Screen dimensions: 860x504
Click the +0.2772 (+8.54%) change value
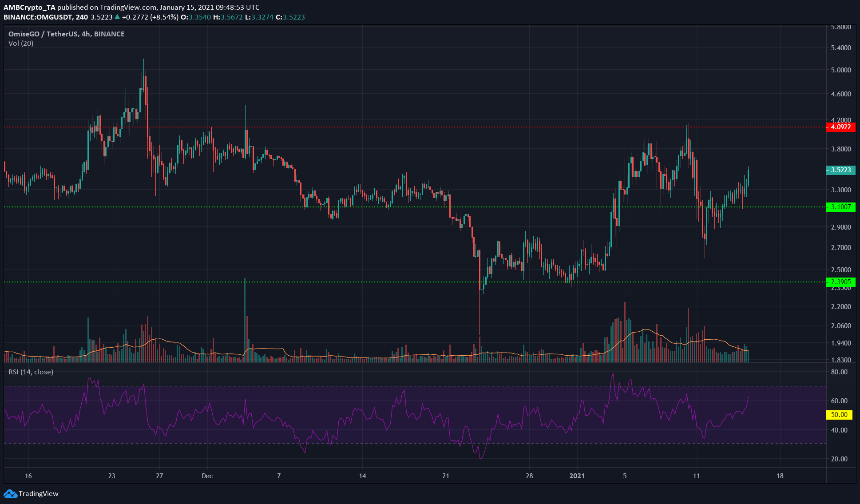pyautogui.click(x=150, y=17)
